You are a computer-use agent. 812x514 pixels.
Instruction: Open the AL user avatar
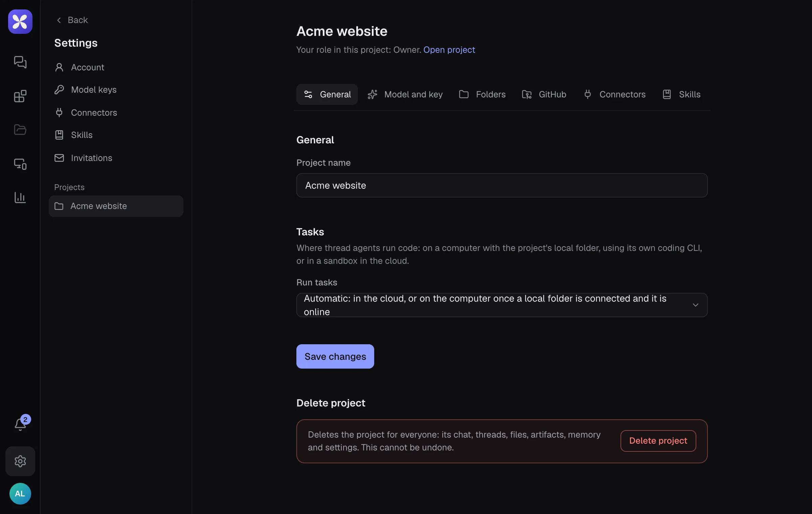click(x=20, y=494)
